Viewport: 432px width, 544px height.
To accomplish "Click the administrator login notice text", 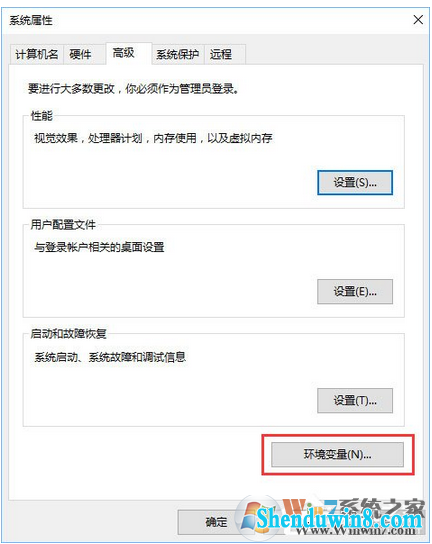I will click(x=133, y=89).
